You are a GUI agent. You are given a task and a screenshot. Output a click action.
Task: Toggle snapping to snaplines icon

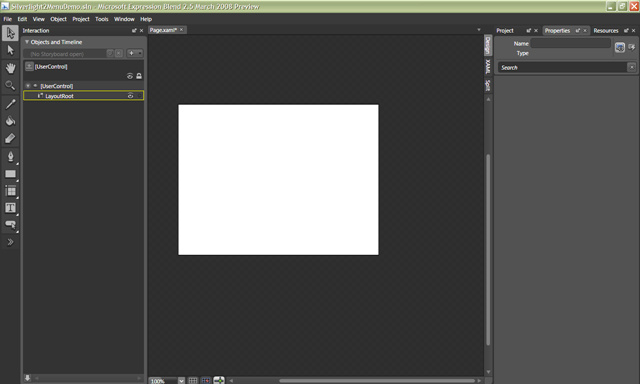tap(219, 380)
